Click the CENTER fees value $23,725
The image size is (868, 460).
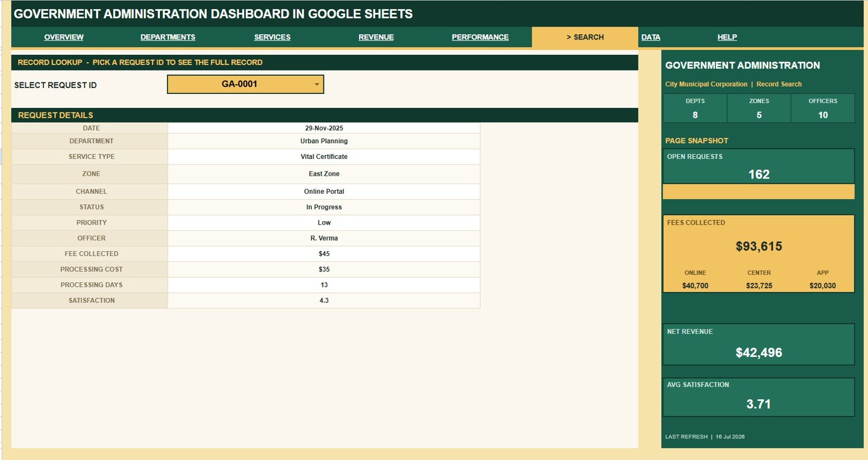[x=759, y=286]
